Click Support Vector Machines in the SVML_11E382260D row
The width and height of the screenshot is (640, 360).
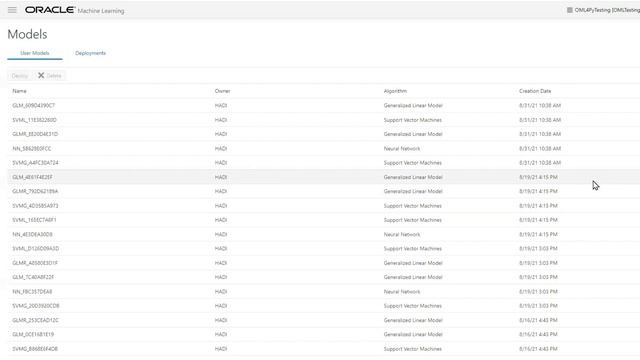413,120
